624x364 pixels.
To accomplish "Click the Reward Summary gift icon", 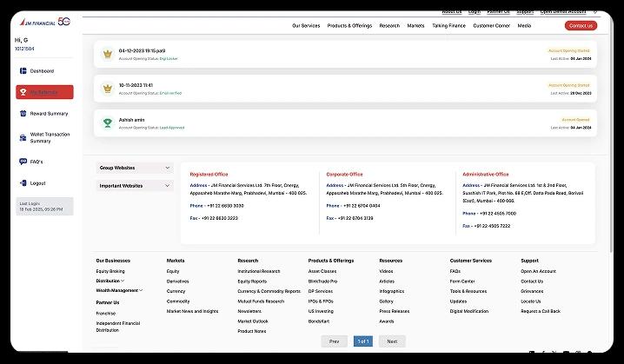I will pos(23,114).
